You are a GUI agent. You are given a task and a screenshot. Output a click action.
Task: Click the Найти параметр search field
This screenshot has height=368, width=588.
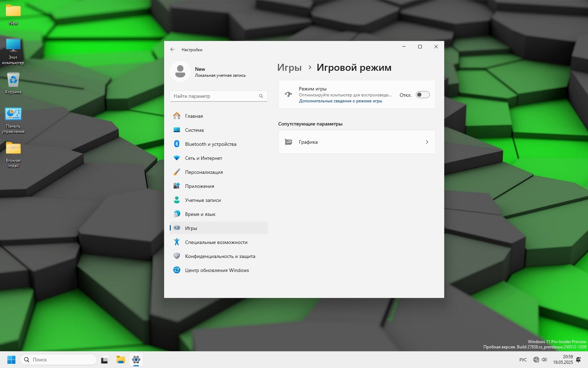pos(214,96)
